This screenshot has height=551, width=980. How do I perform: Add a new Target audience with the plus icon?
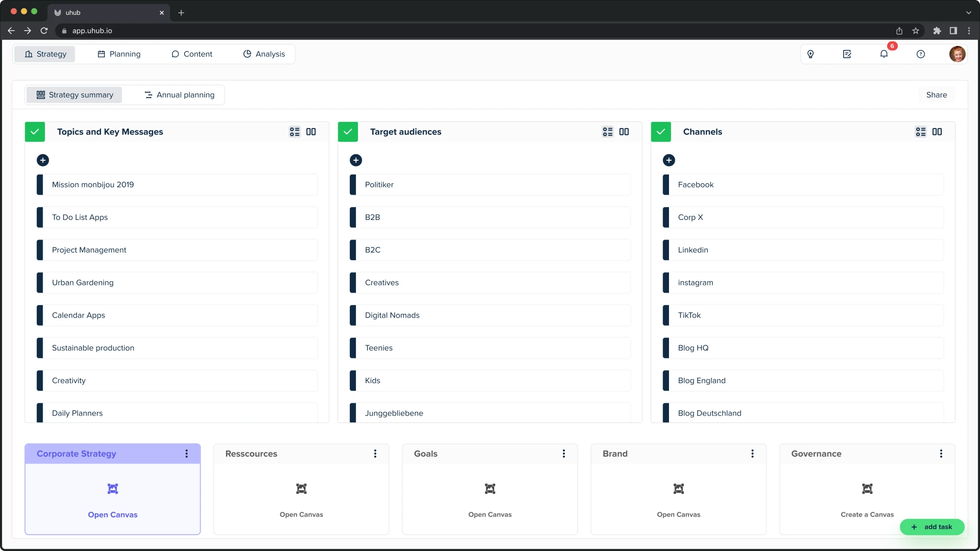[x=356, y=160]
